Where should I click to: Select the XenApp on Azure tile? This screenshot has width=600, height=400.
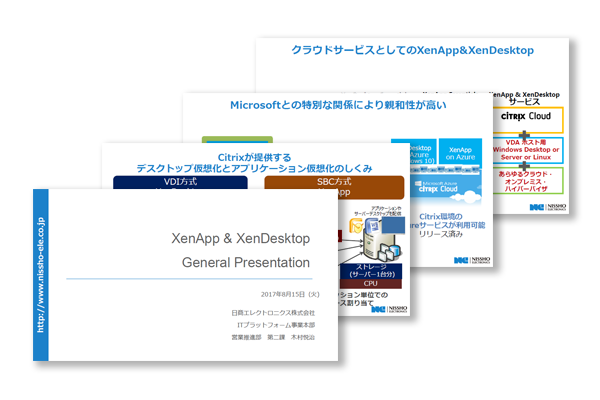[460, 154]
